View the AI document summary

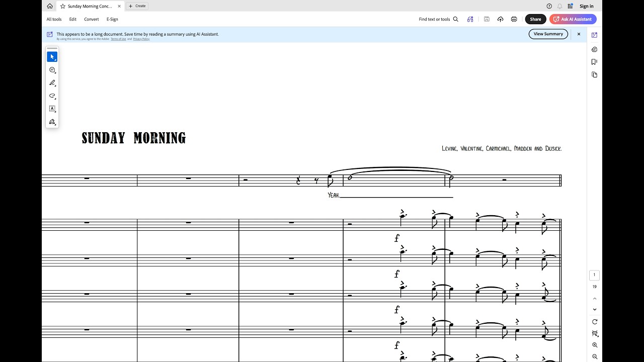click(x=548, y=34)
